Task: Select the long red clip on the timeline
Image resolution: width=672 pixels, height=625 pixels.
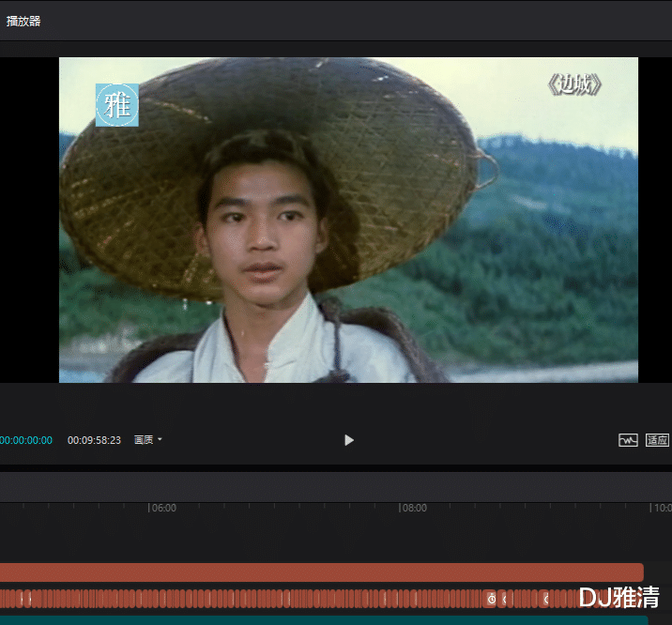Action: point(321,572)
